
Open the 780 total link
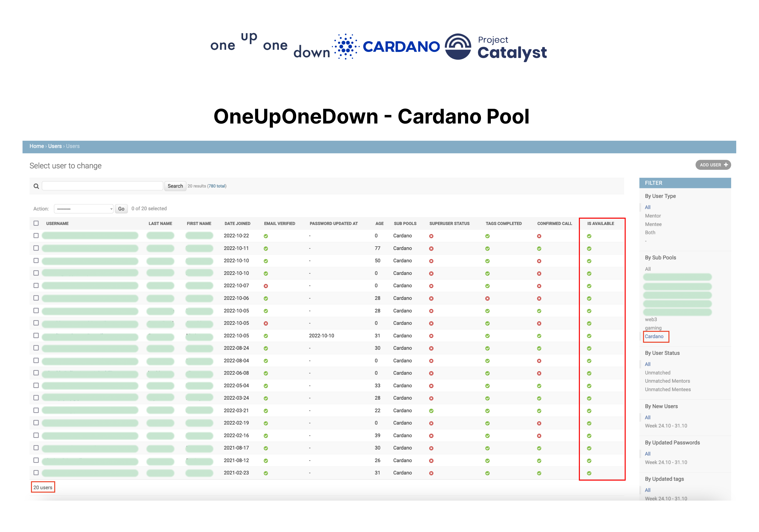click(x=217, y=186)
